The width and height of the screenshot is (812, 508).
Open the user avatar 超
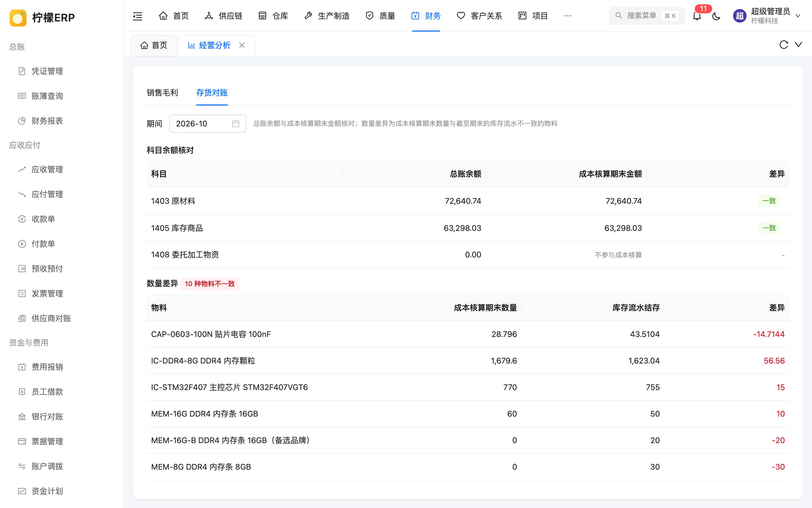click(740, 16)
